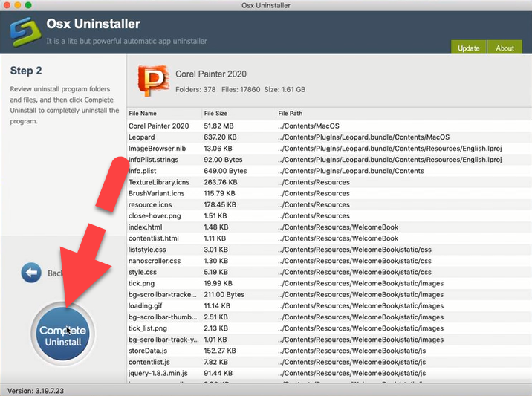Click the yellow minimize window button
This screenshot has height=396, width=532.
tap(18, 5)
